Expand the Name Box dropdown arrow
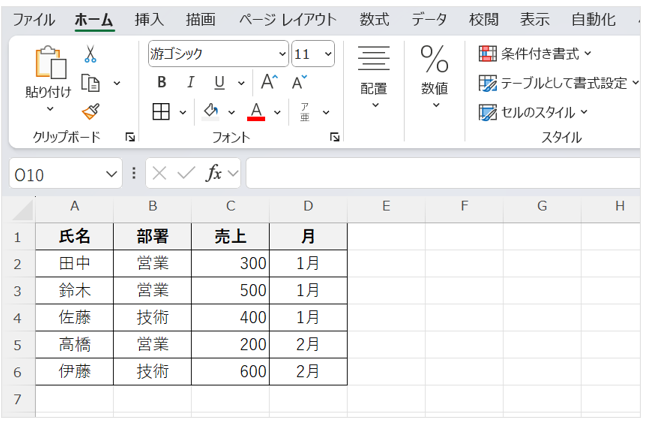 pos(112,174)
